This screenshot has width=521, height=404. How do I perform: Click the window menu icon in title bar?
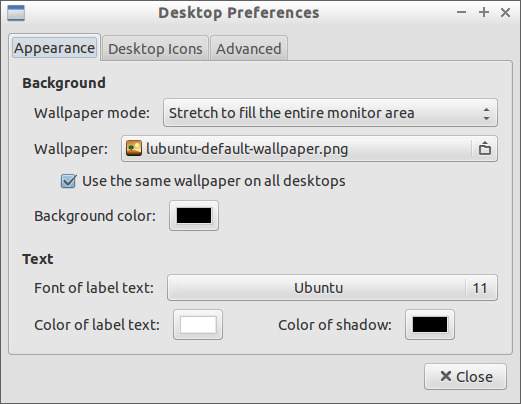16,13
